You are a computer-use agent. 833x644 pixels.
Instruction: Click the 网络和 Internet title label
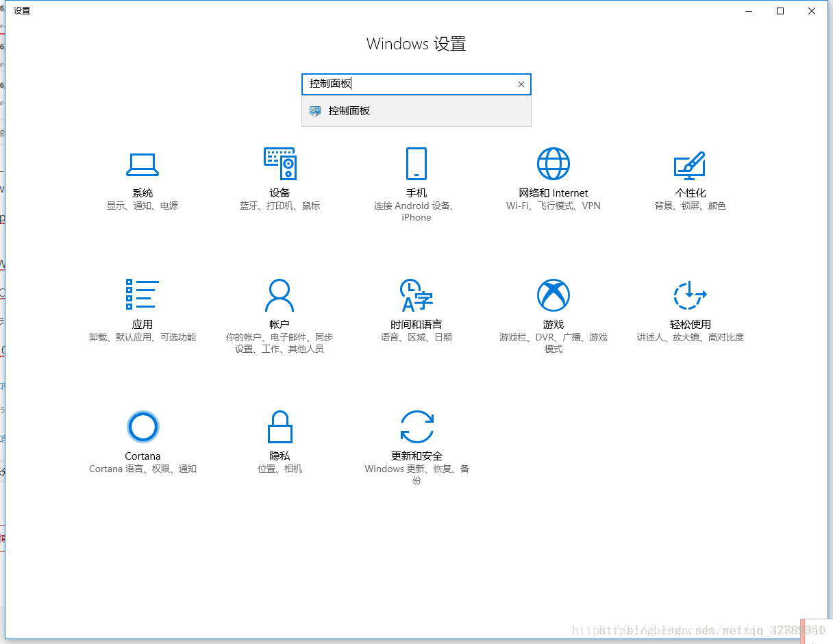click(x=554, y=193)
